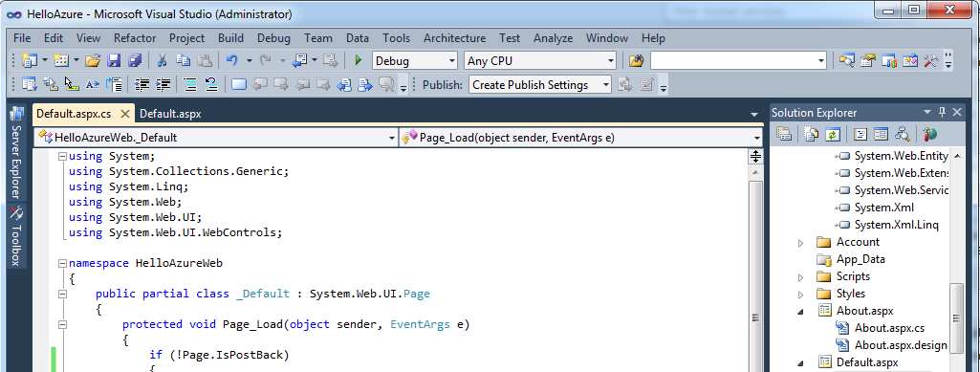Cut selection with the scissors icon
The height and width of the screenshot is (372, 980).
162,60
